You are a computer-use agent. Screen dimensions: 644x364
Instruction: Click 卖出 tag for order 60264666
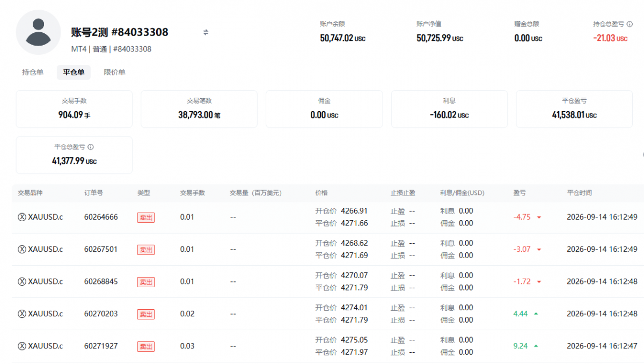(x=146, y=217)
